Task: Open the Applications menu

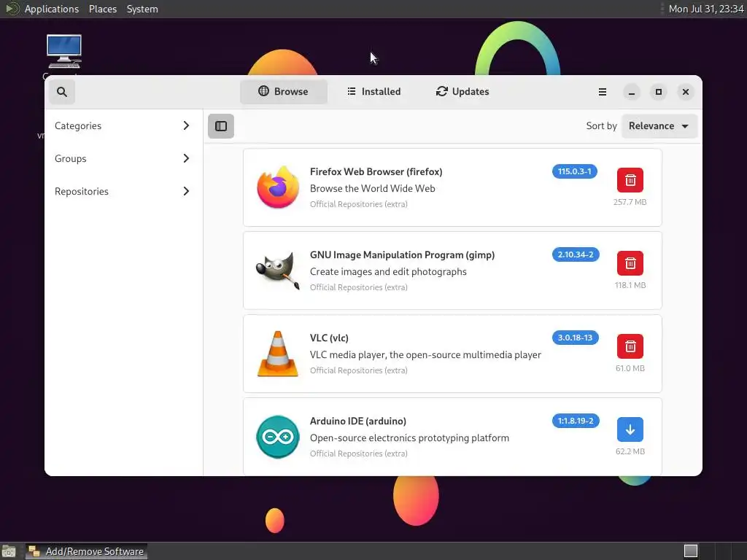Action: coord(52,9)
